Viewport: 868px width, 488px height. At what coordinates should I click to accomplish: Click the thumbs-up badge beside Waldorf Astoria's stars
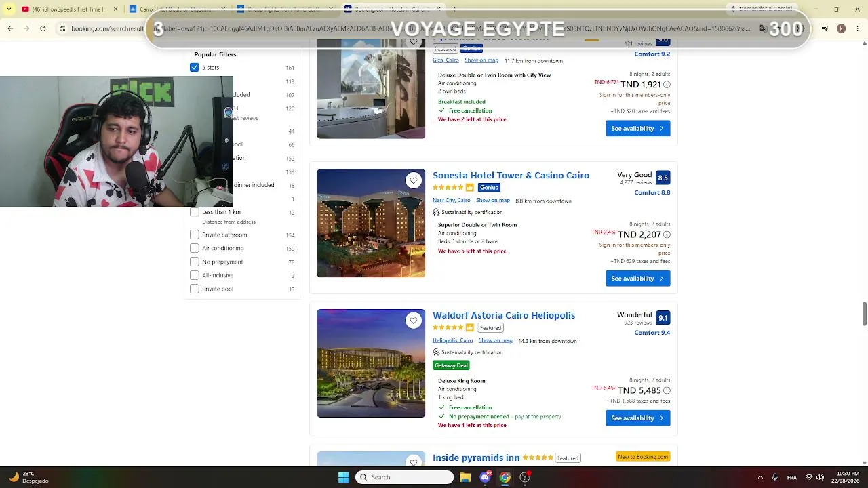tap(469, 328)
